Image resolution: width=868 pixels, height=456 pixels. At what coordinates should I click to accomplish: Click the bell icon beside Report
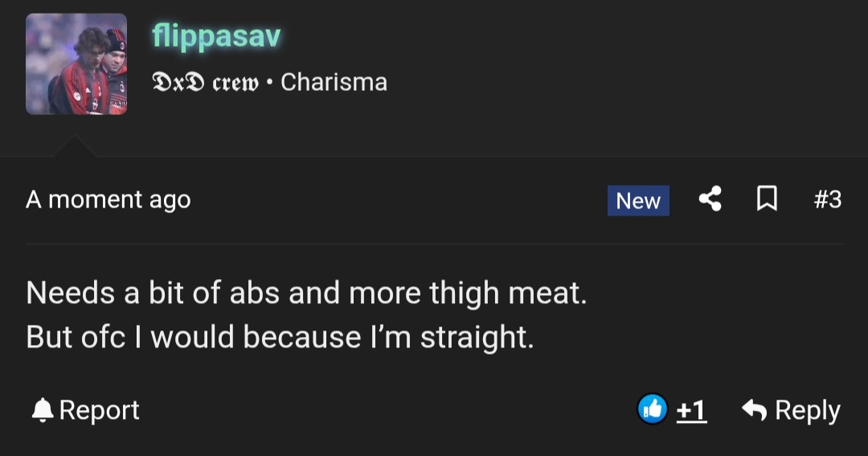coord(42,411)
